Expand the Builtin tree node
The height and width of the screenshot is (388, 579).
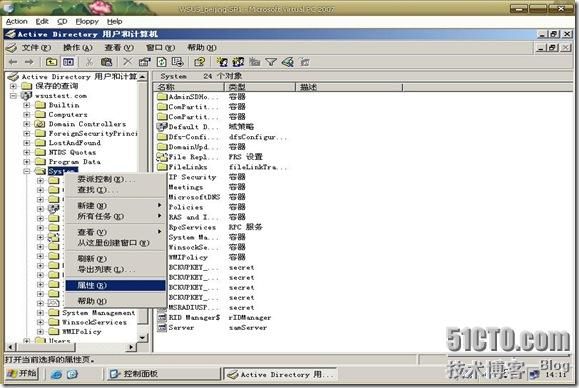27,105
